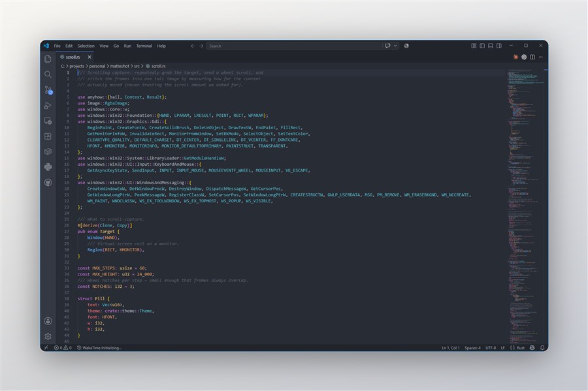Click the VS Code logo icon
The width and height of the screenshot is (588, 391).
coord(46,46)
